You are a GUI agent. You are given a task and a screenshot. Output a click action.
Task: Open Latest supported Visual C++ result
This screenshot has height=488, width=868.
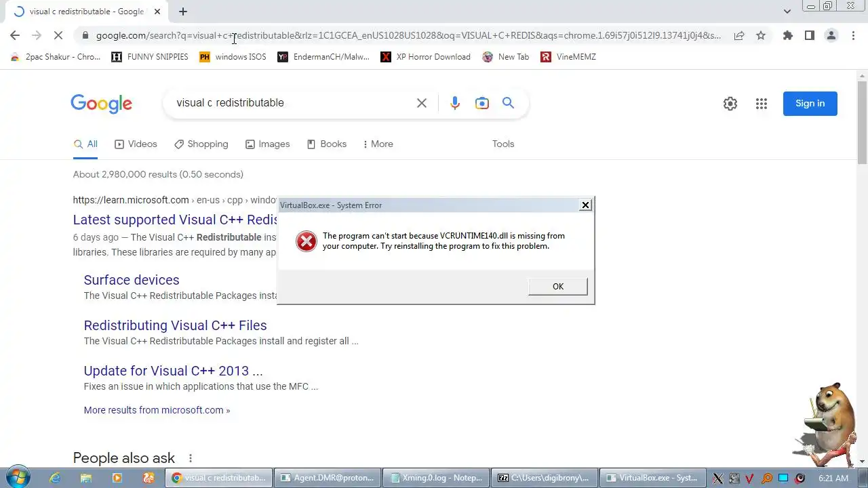176,220
